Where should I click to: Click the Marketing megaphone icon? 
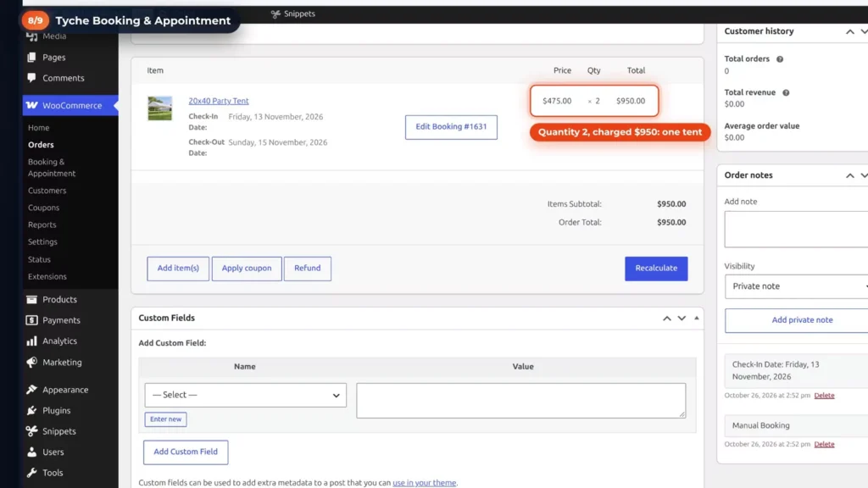pyautogui.click(x=31, y=363)
